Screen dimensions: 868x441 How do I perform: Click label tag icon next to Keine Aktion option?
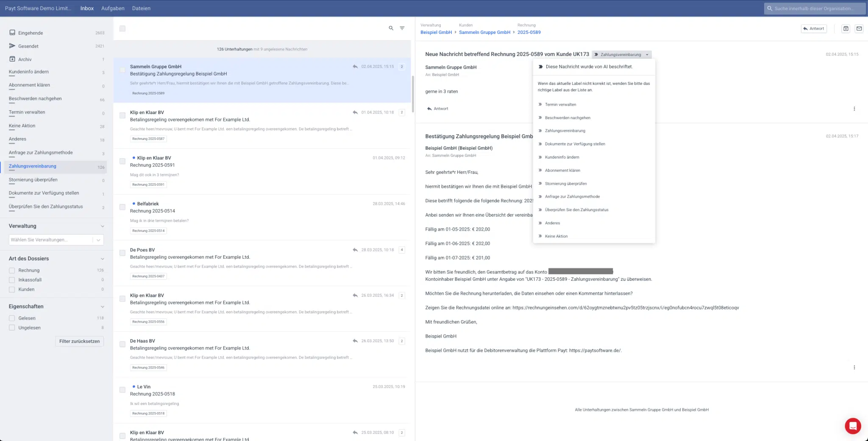(x=540, y=236)
